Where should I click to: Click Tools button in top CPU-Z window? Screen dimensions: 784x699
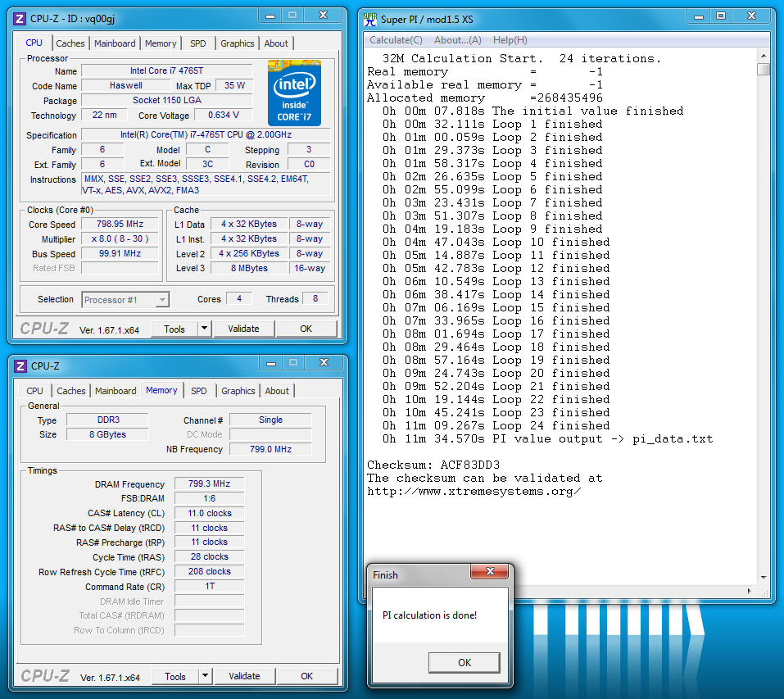pyautogui.click(x=174, y=329)
